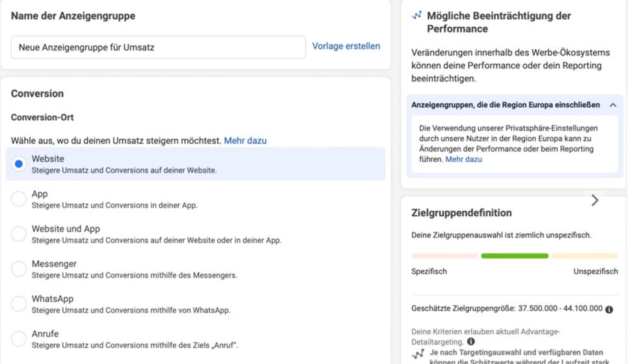Click the Conversion section heading
Viewport: 628px width, 364px height.
pos(37,94)
